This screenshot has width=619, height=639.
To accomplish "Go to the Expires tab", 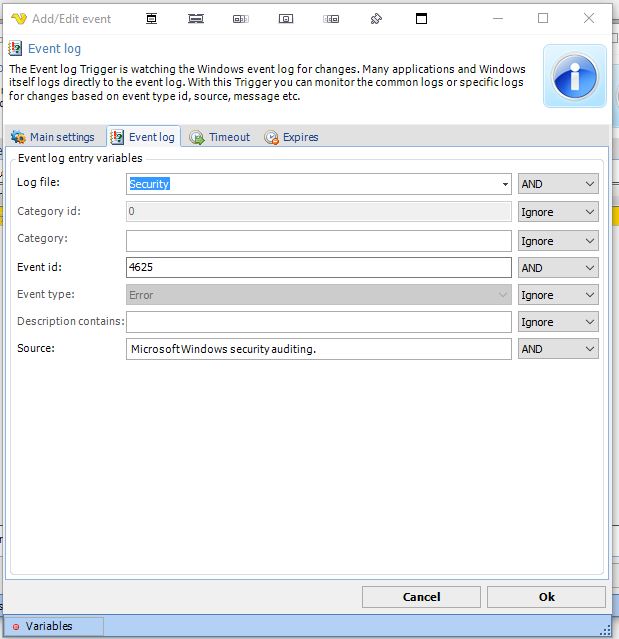I will (291, 137).
